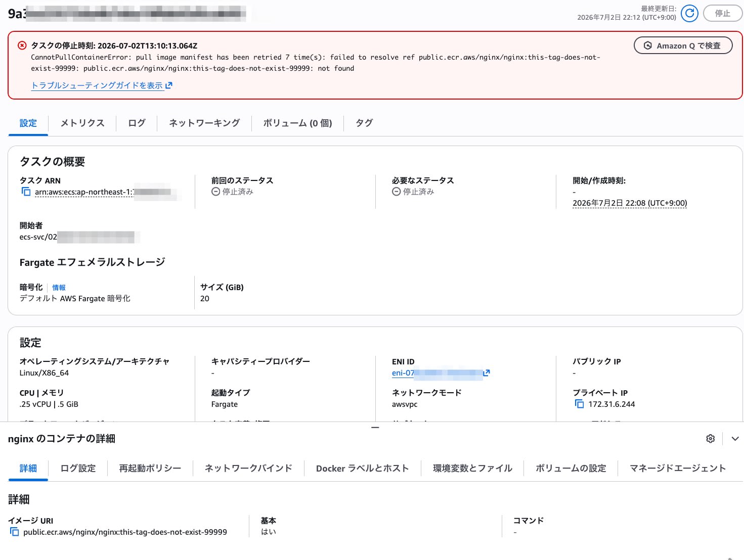This screenshot has height=560, width=744.
Task: Open the 情報 link next to 暗号化
Action: pyautogui.click(x=59, y=288)
